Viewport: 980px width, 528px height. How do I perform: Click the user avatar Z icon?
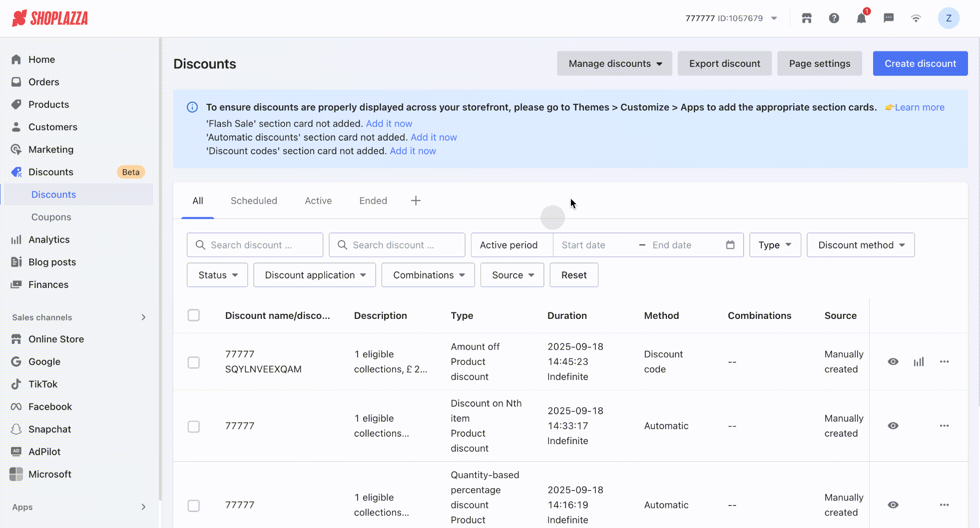[948, 18]
